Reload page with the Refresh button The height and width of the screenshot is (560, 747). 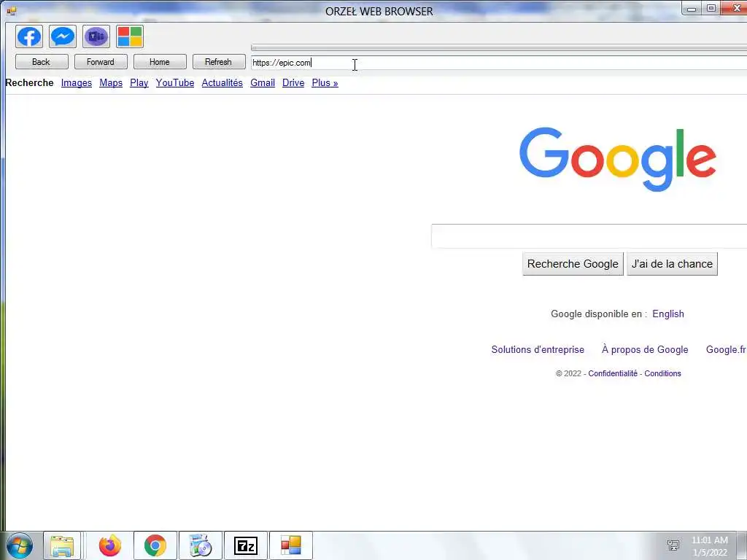point(219,62)
